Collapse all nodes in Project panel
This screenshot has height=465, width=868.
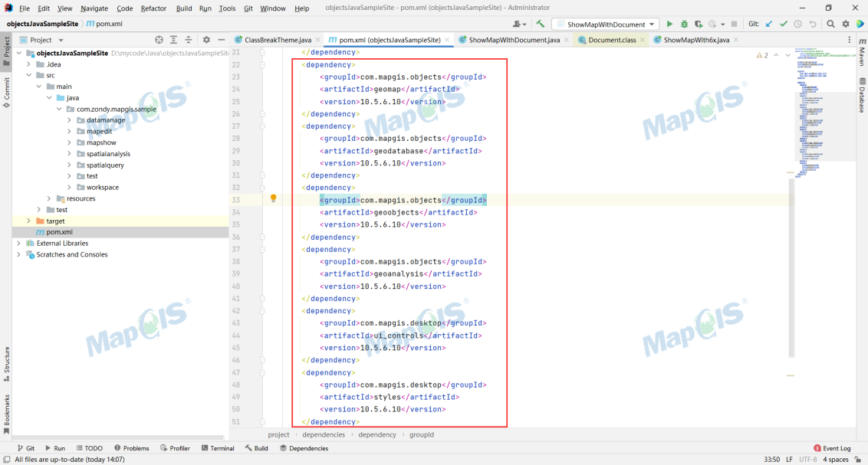[188, 40]
